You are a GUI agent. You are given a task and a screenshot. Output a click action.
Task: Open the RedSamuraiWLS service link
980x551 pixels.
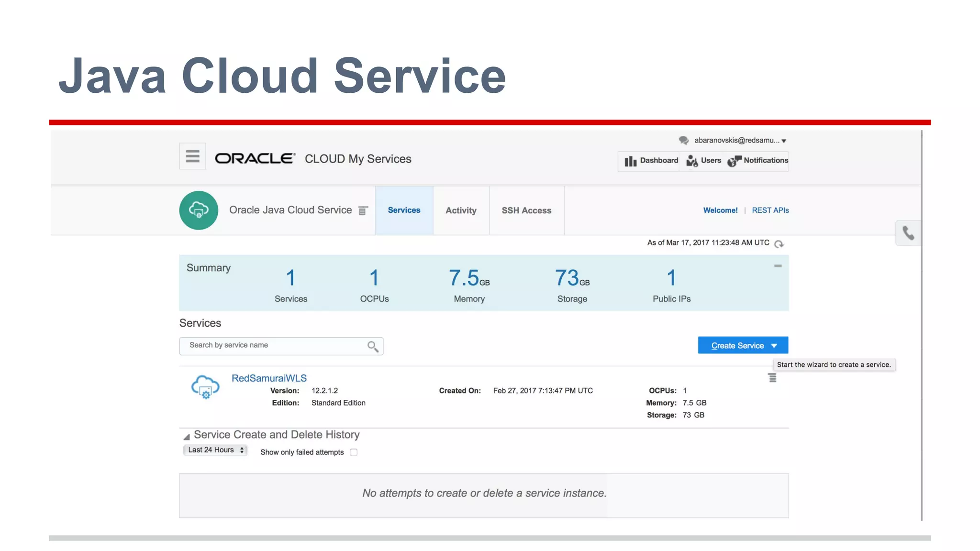[269, 378]
